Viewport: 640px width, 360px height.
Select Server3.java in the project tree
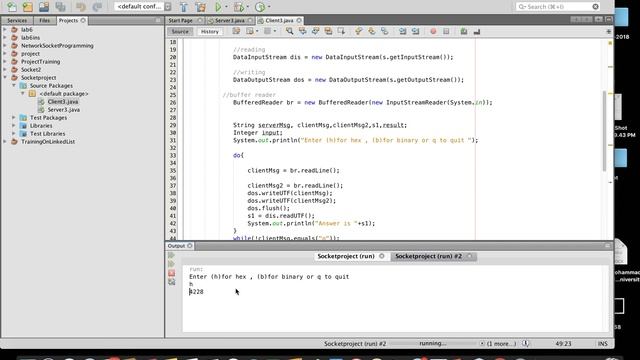(64, 109)
